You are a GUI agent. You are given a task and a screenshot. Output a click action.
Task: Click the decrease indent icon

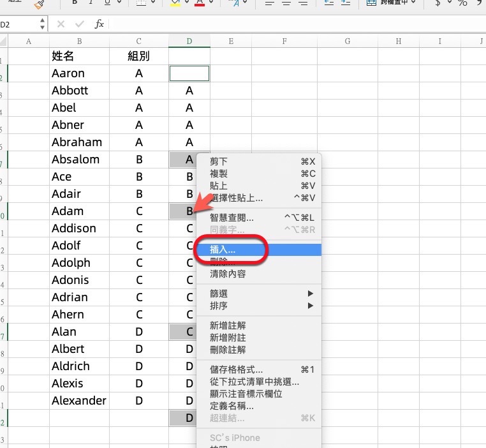(329, 3)
